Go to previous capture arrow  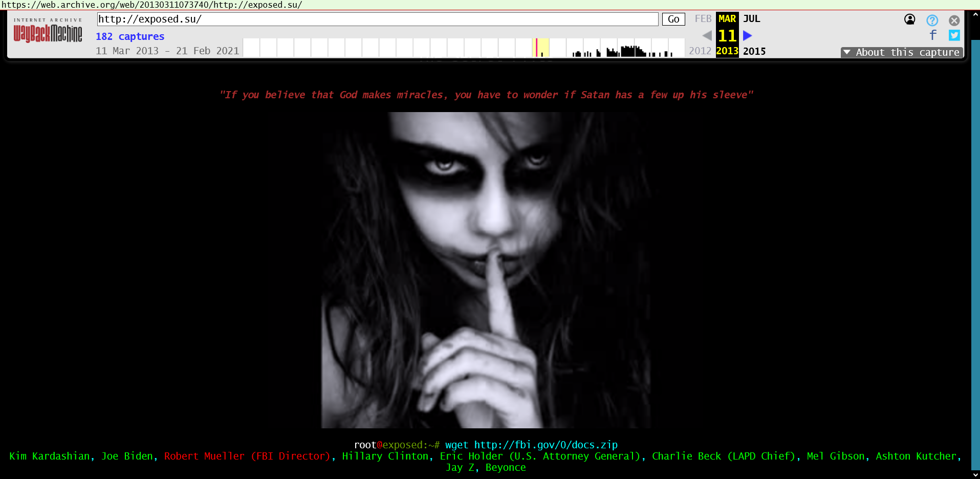(x=707, y=36)
